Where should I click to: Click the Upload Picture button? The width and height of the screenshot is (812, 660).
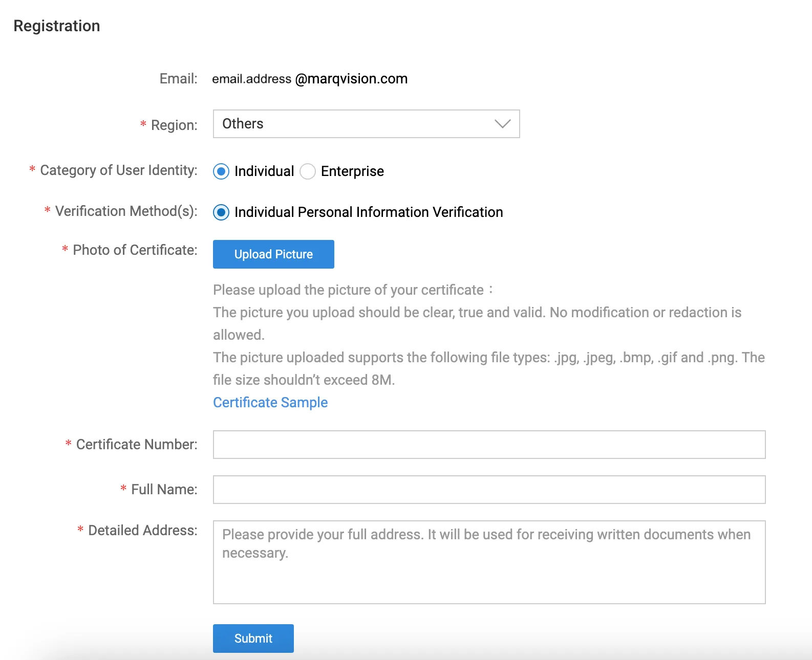point(273,254)
